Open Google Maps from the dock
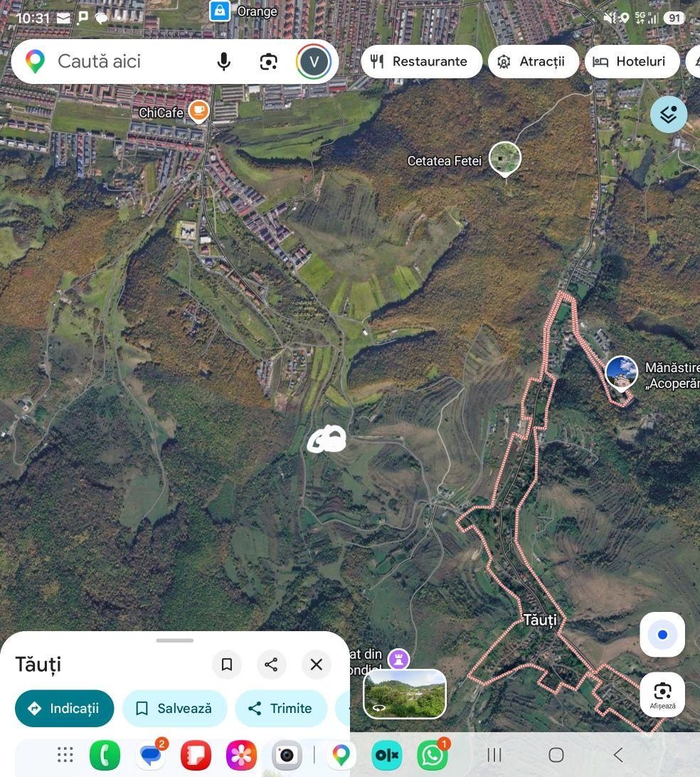The height and width of the screenshot is (777, 700). (x=341, y=755)
